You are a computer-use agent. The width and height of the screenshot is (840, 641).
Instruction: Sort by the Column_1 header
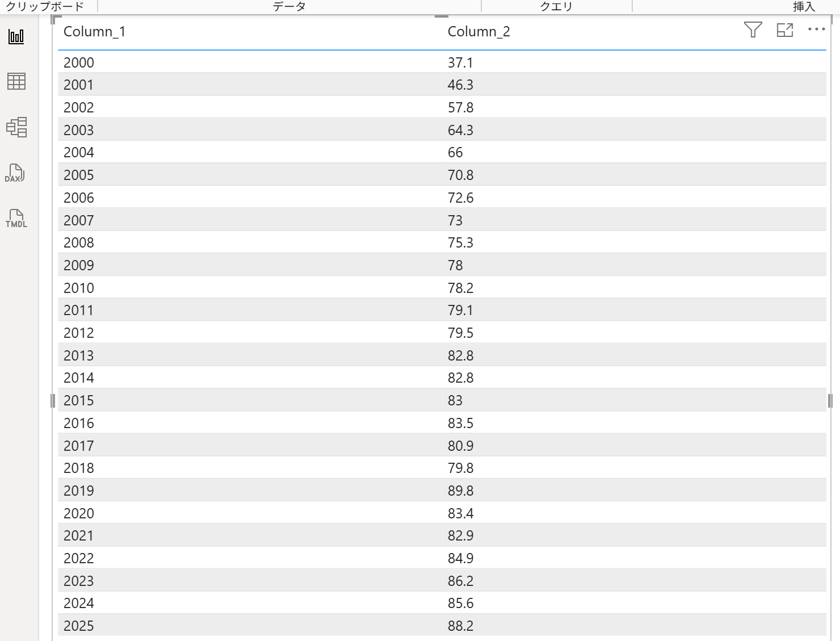pyautogui.click(x=94, y=32)
